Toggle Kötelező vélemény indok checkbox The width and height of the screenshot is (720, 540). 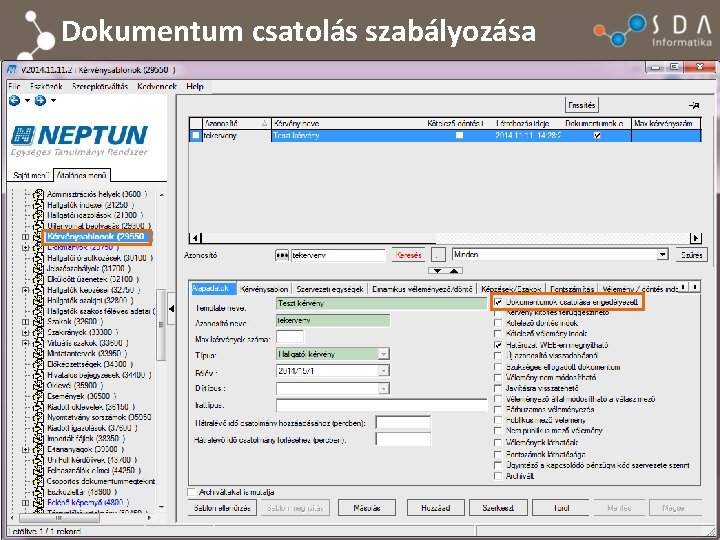click(x=498, y=334)
